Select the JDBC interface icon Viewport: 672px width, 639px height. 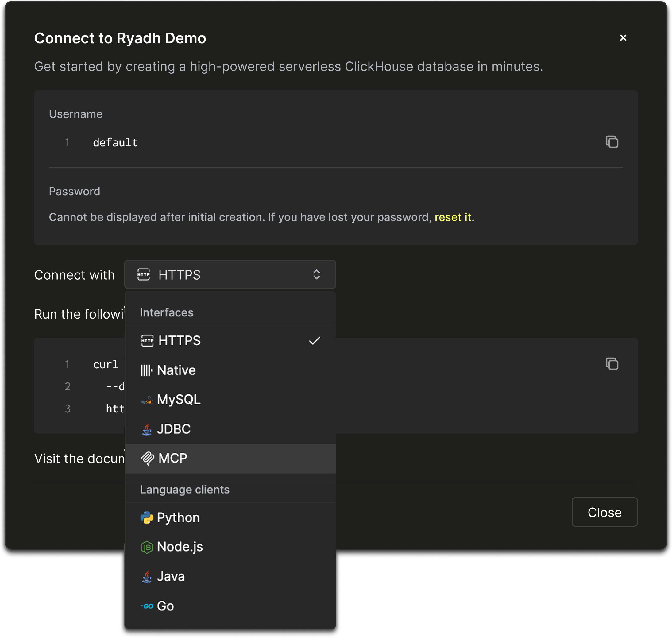pyautogui.click(x=147, y=429)
